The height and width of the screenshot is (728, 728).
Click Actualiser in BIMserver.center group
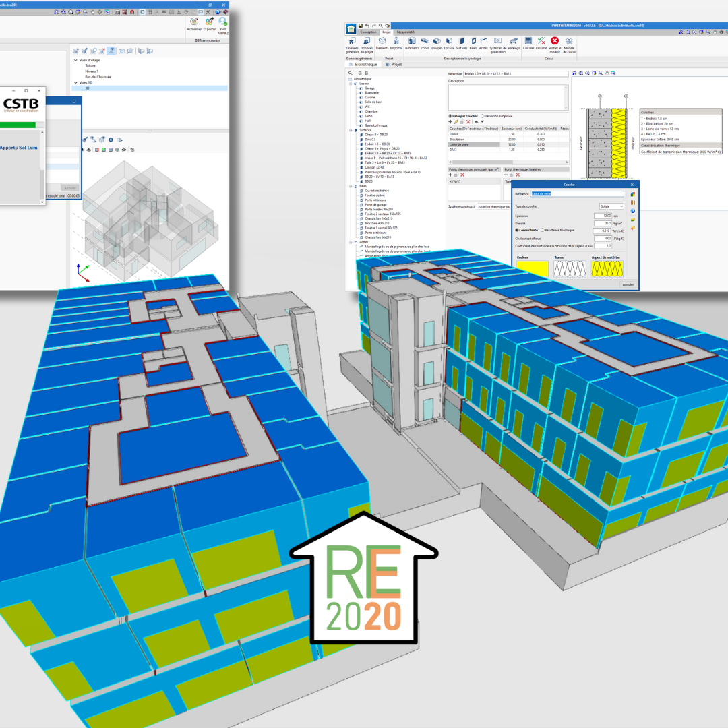point(194,22)
